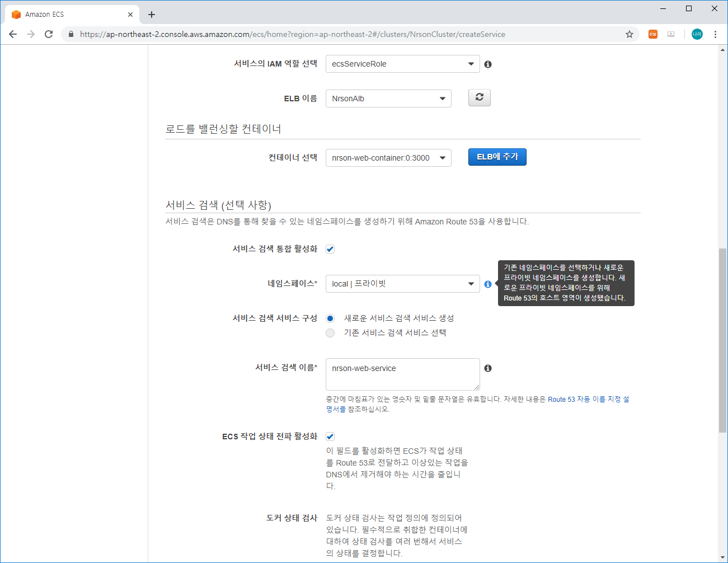Select the Amazon ECS browser tab

[x=72, y=15]
